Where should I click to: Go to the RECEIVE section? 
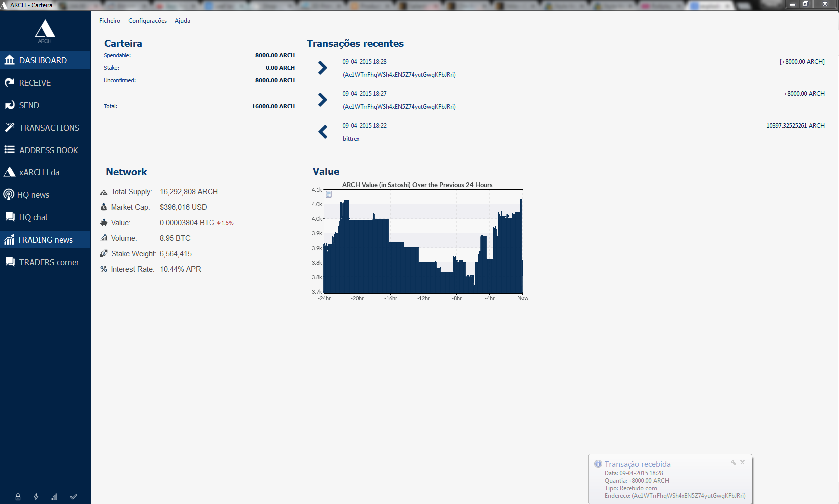[45, 83]
